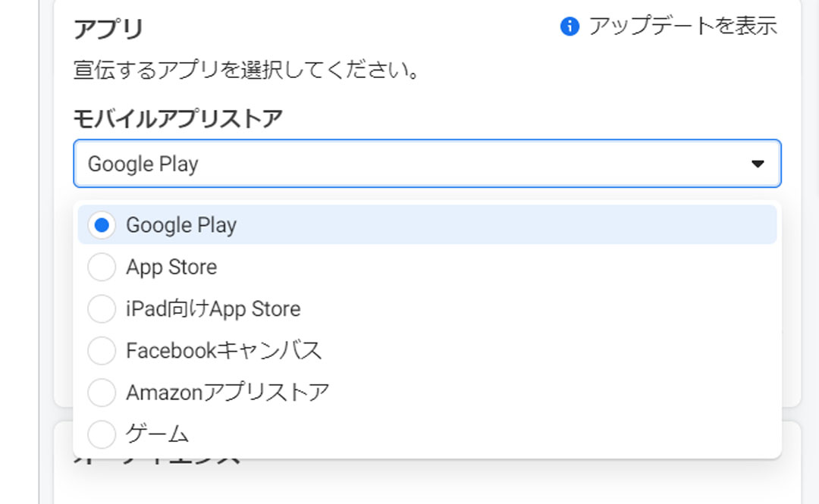
Task: Pick iPad向けApp Store from the menu
Action: point(212,308)
